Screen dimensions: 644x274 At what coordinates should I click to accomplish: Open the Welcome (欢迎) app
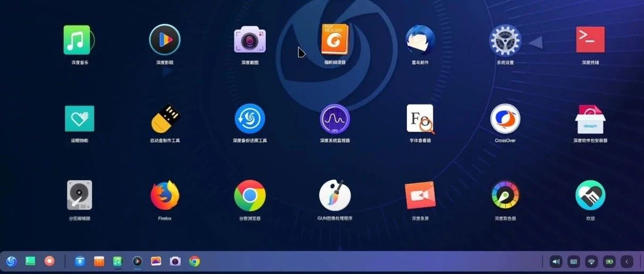(x=590, y=195)
